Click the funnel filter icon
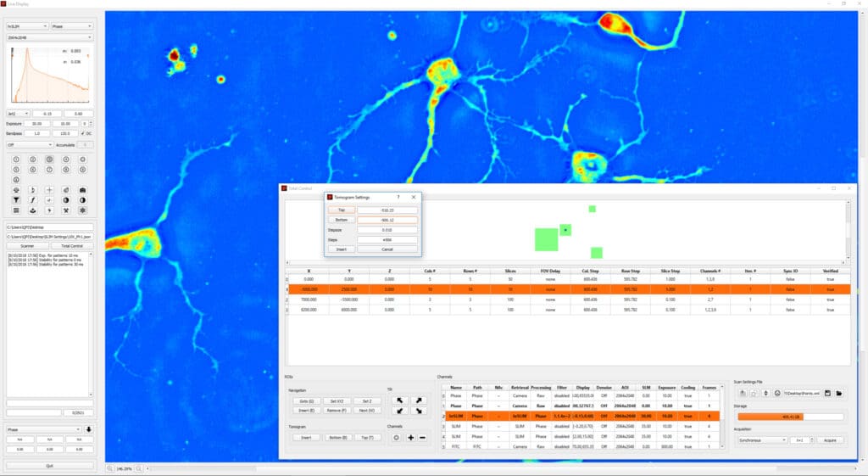The width and height of the screenshot is (868, 476). coord(16,199)
